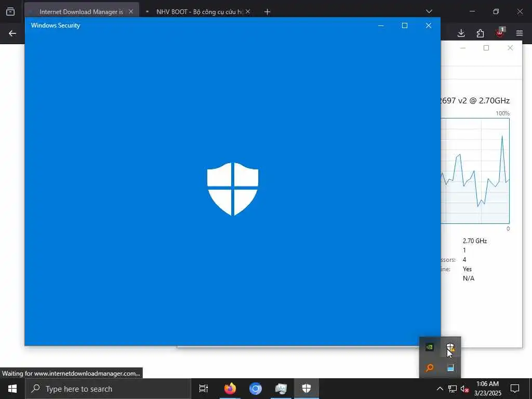Minimize the Task Manager window
The image size is (532, 399).
[463, 48]
